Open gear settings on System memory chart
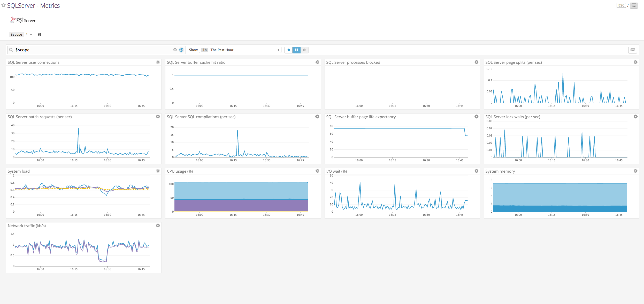The height and width of the screenshot is (304, 644). [636, 171]
